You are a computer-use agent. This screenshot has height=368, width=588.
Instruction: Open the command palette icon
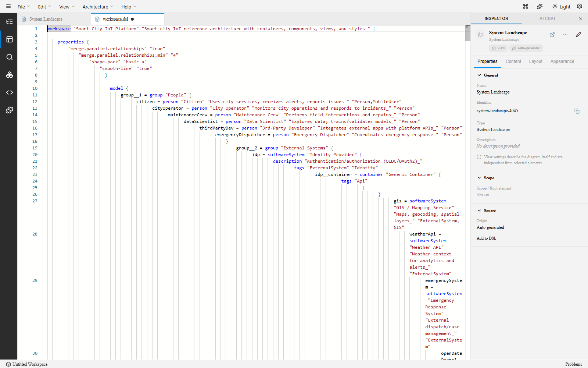coord(526,6)
